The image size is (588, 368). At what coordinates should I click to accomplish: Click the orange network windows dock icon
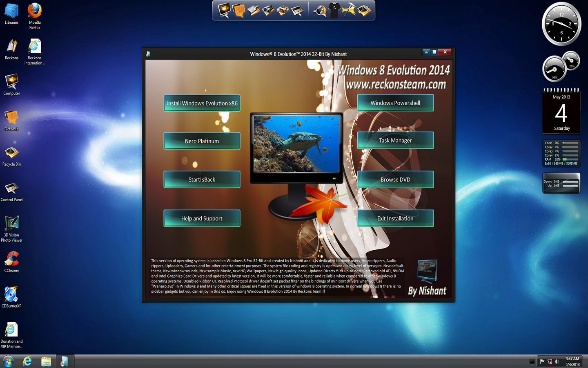coord(238,10)
